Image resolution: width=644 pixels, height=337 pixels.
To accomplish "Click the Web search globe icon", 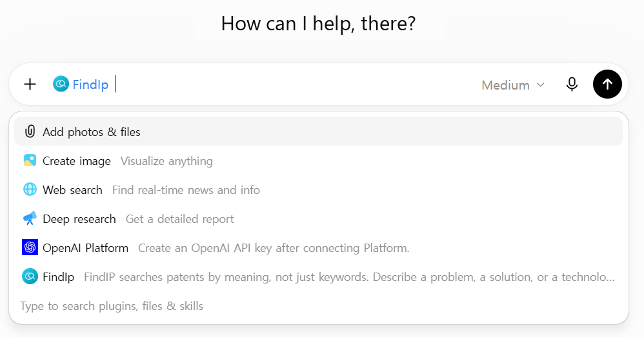I will click(30, 190).
